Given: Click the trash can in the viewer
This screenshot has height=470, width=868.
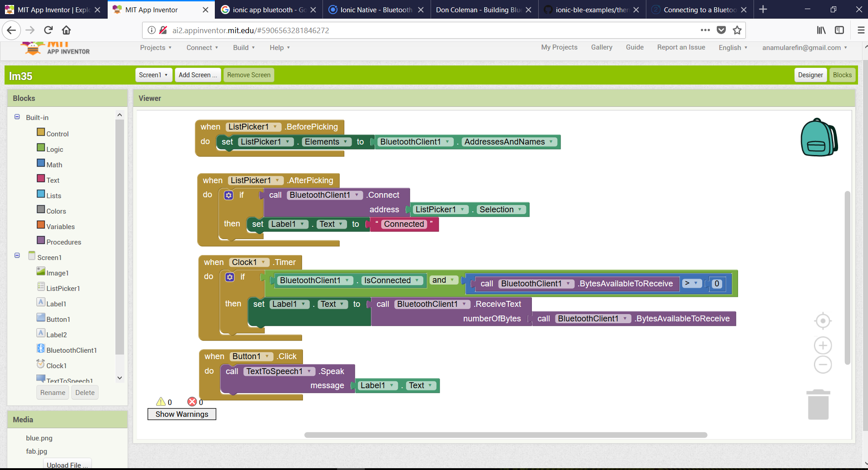Looking at the screenshot, I should [x=818, y=404].
